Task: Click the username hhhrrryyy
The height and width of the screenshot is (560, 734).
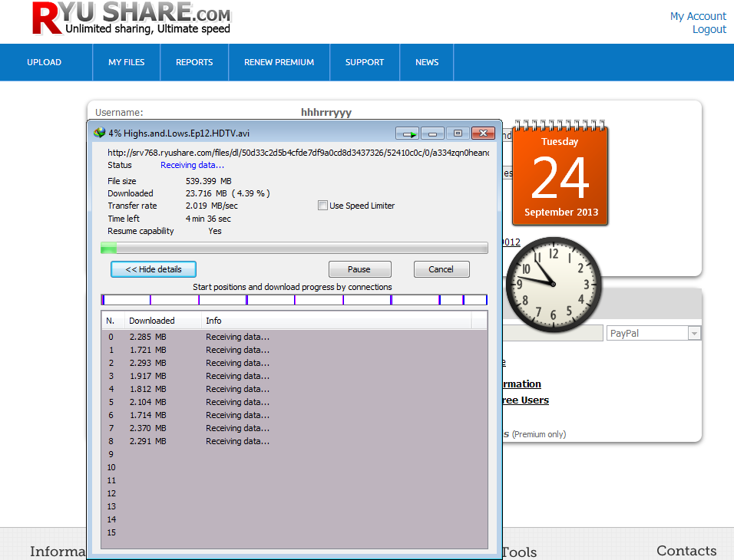Action: pos(326,112)
